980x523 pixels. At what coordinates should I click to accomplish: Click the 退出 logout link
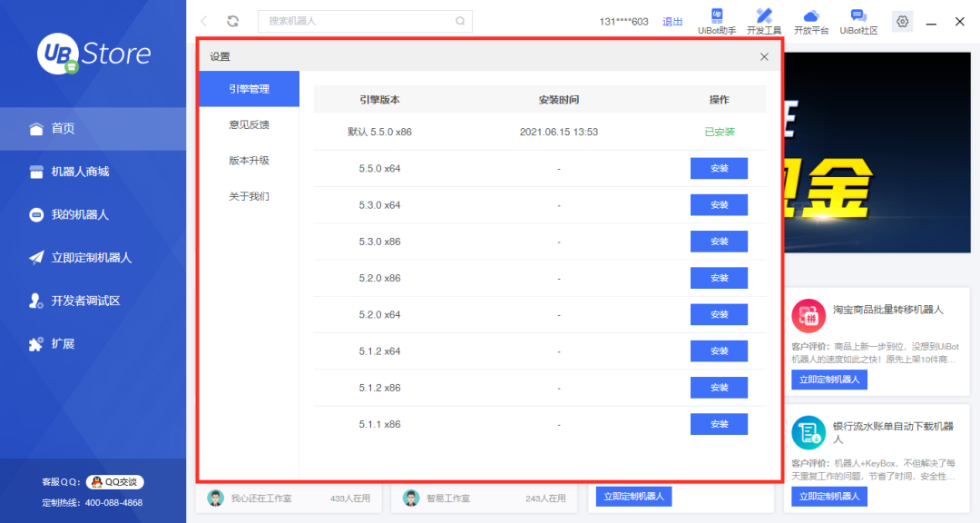click(672, 22)
